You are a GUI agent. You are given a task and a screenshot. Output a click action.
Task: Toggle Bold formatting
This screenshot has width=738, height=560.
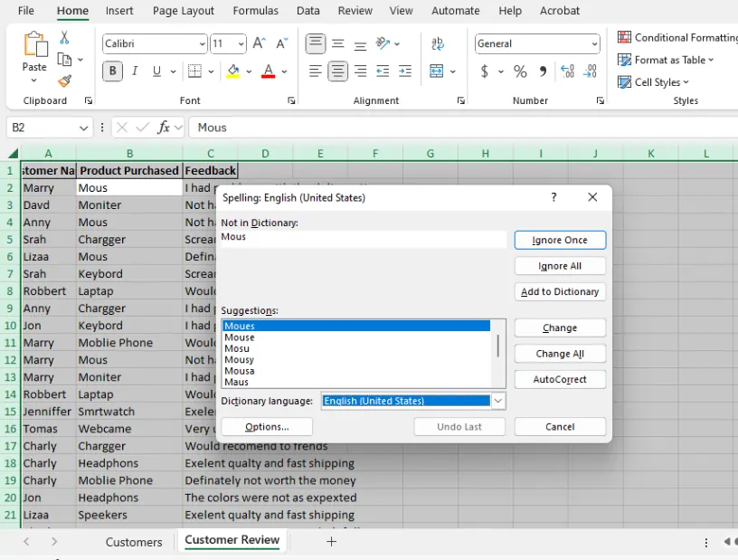(x=113, y=71)
